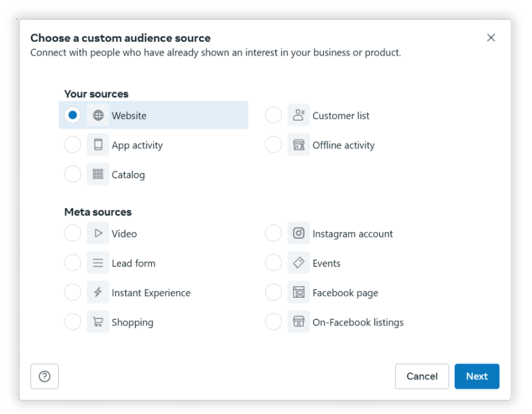
Task: Select the Instagram account radio button
Action: click(x=273, y=233)
